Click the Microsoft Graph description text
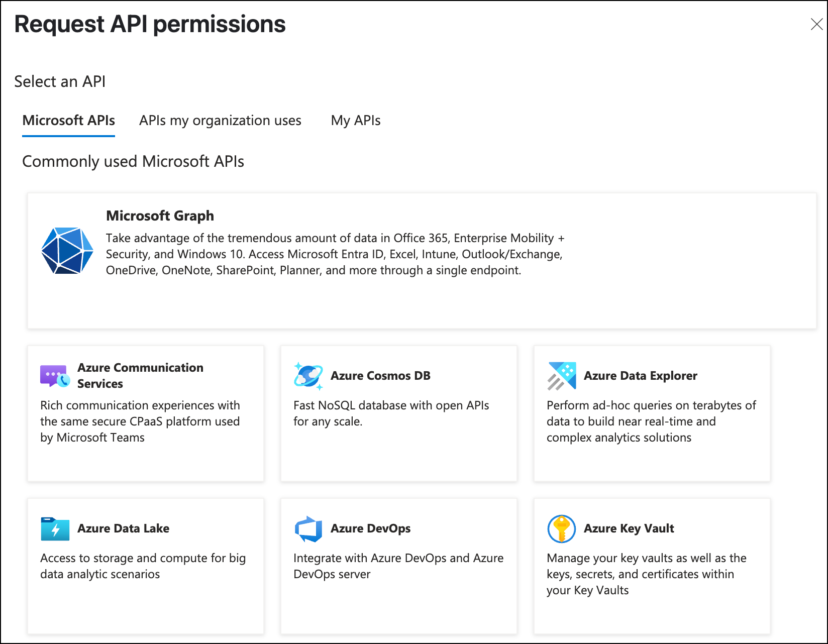 click(x=335, y=254)
